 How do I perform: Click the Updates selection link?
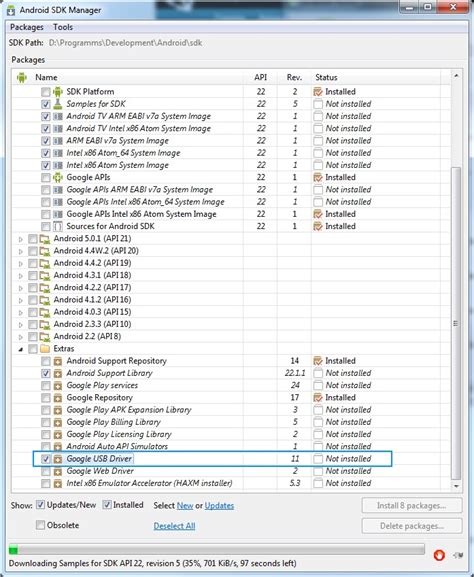[x=219, y=506]
